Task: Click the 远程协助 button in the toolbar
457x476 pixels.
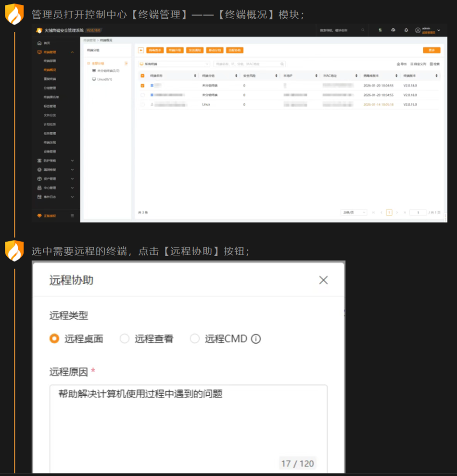Action: 234,50
